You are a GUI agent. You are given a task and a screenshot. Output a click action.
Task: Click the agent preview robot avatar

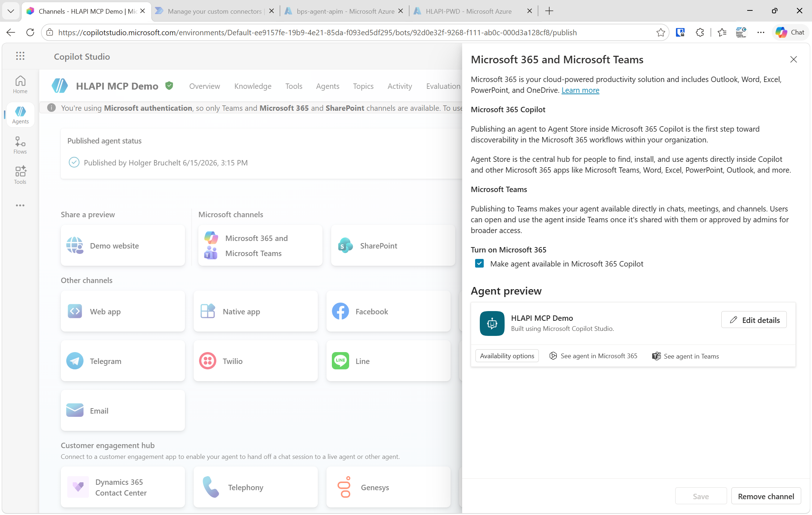[492, 323]
